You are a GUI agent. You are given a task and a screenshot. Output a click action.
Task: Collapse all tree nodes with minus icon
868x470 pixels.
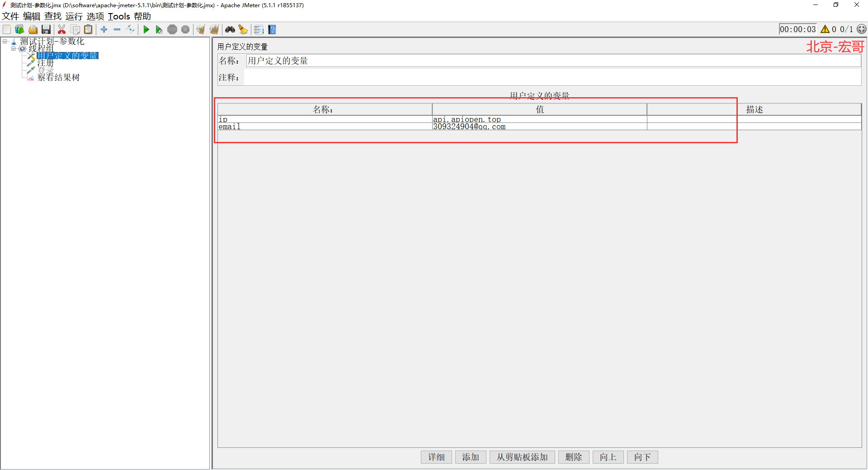point(117,29)
